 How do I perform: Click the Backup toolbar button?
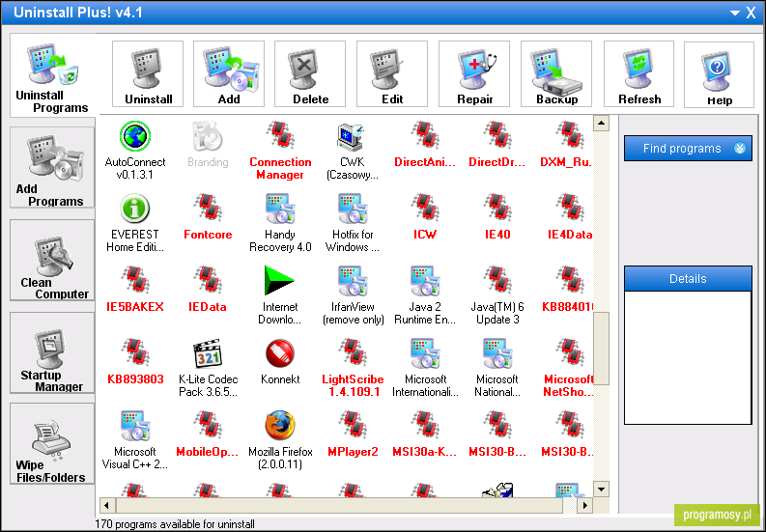point(556,73)
